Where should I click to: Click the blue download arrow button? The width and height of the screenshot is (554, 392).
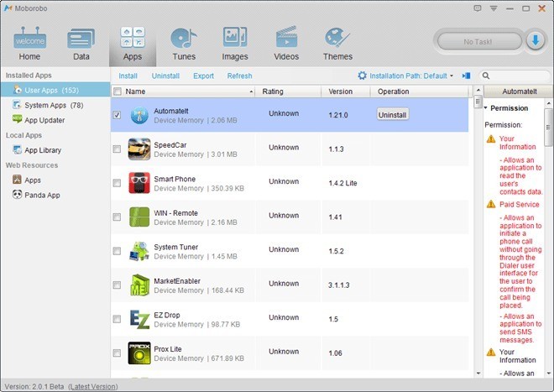coord(535,40)
